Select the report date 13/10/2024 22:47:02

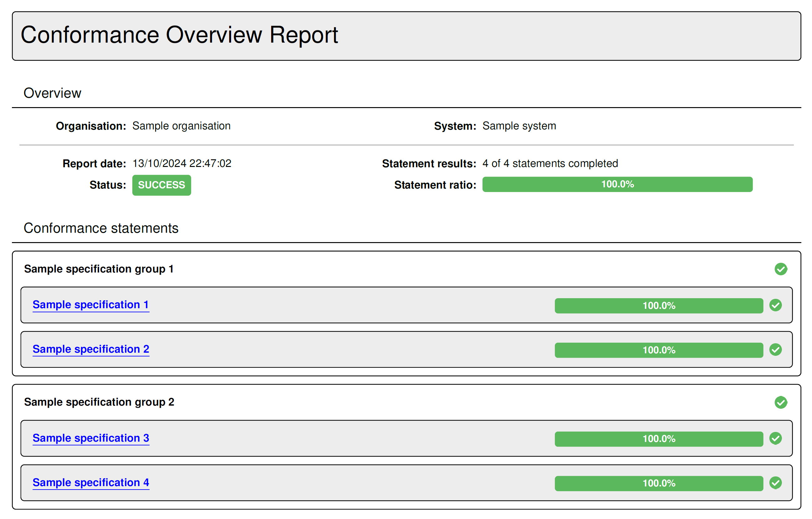coord(182,163)
